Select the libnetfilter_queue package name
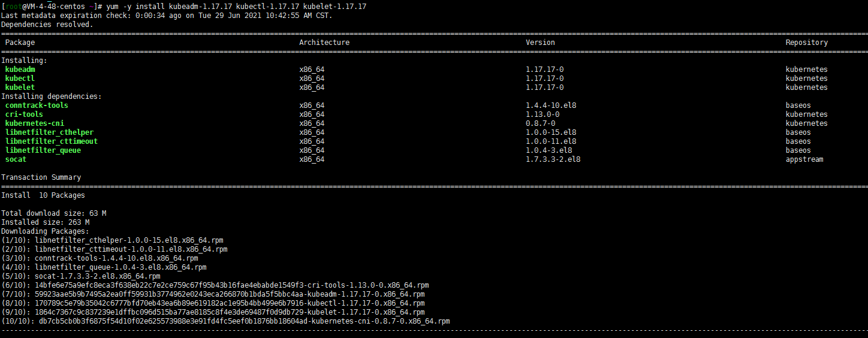Viewport: 868px width, 338px height. pyautogui.click(x=43, y=150)
